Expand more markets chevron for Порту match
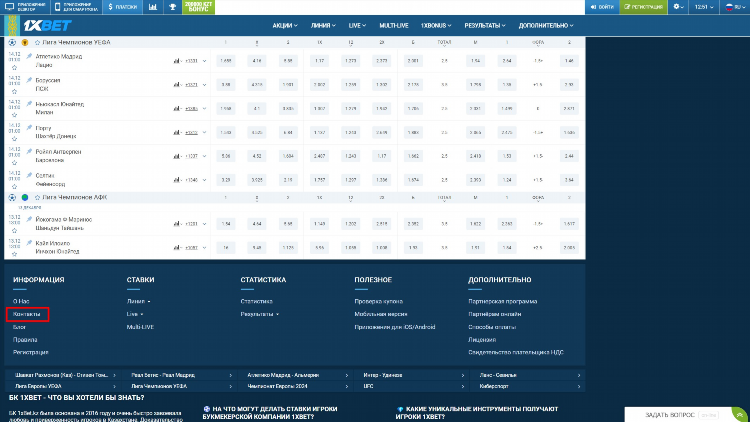Viewport: 750px width, 422px height. tap(205, 133)
